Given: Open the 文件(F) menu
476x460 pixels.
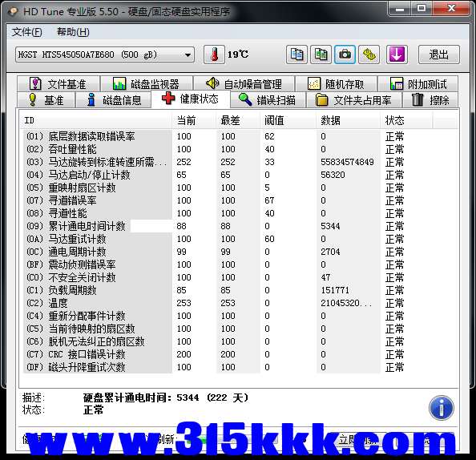Looking at the screenshot, I should click(26, 32).
